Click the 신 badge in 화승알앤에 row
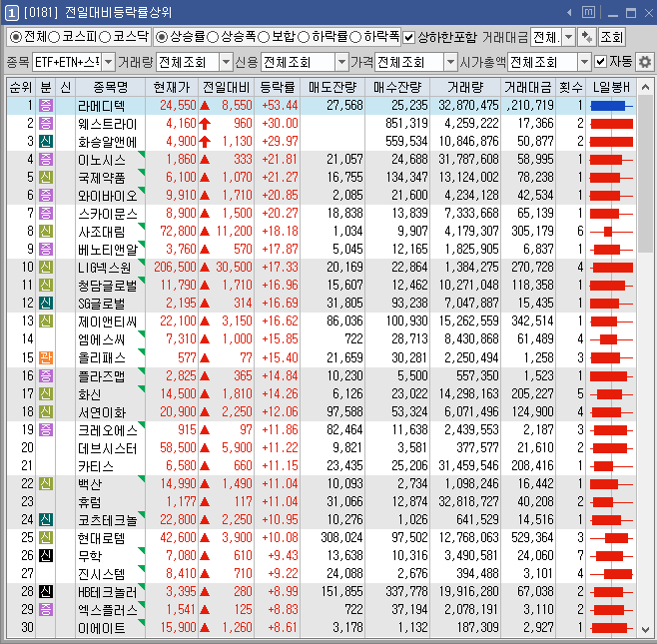Image resolution: width=657 pixels, height=644 pixels. point(46,141)
